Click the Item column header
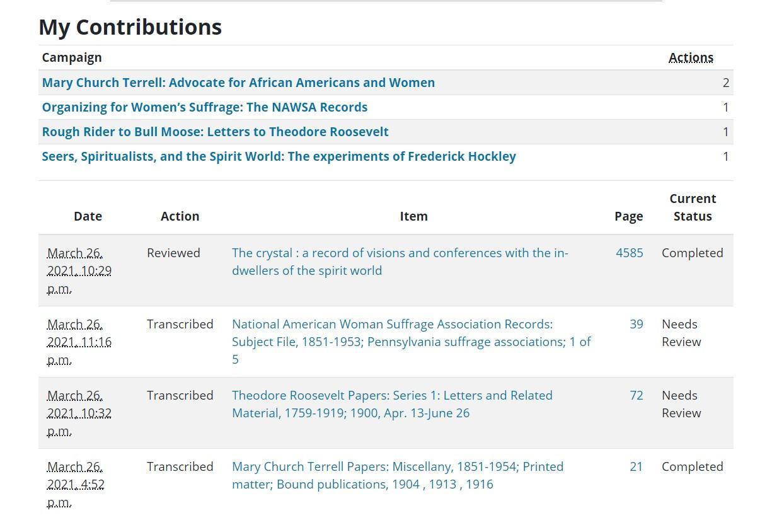772x532 pixels. click(413, 216)
